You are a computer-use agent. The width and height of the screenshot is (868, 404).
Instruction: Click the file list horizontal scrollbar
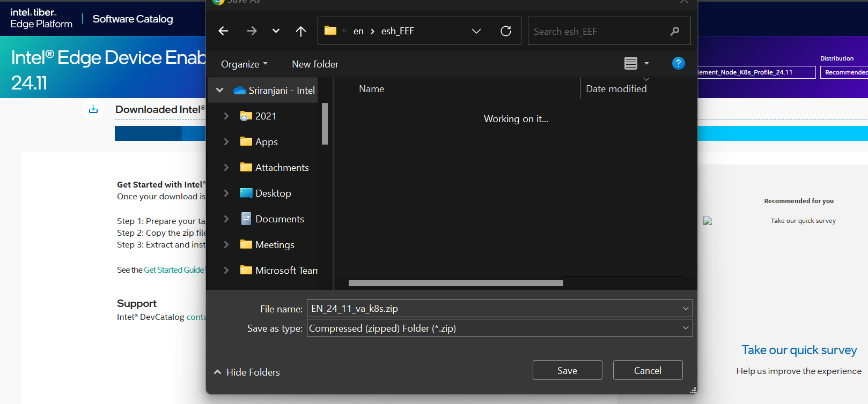pos(455,283)
